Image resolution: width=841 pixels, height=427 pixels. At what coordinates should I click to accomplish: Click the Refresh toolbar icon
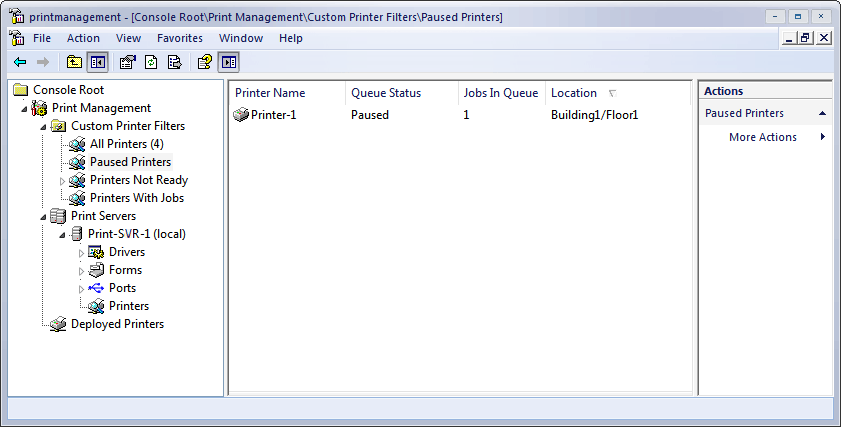click(x=151, y=62)
